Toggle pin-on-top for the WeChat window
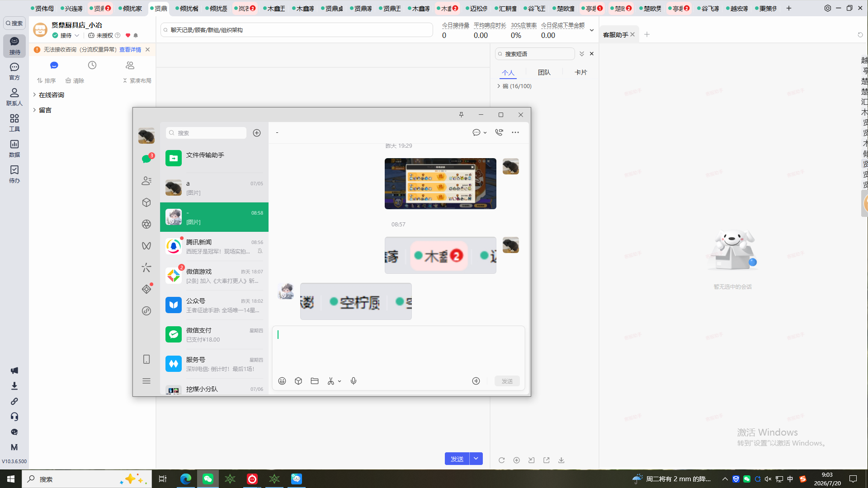This screenshot has width=868, height=488. 461,115
